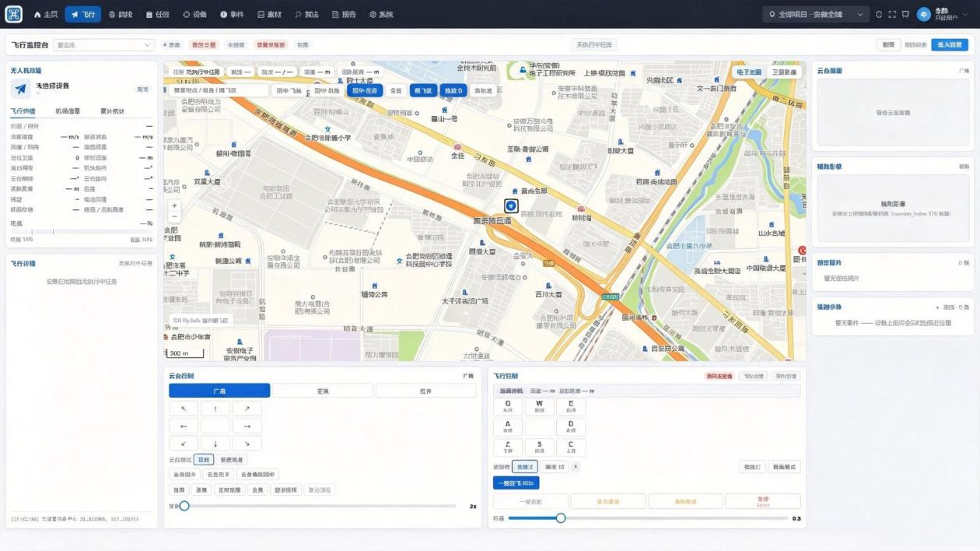Open the 飞行监控台 device select dropdown
980x551 pixels.
click(x=104, y=45)
